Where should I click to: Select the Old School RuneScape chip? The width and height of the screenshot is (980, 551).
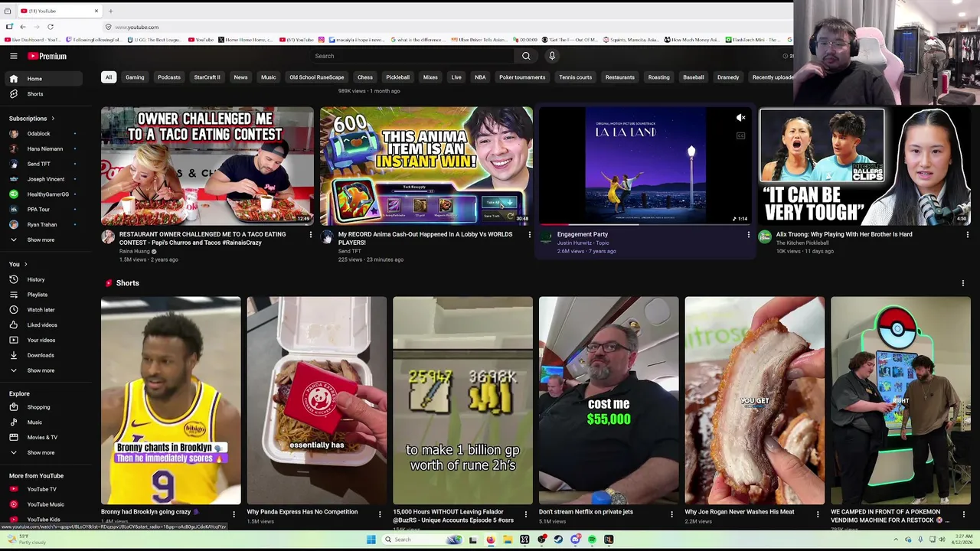[316, 77]
